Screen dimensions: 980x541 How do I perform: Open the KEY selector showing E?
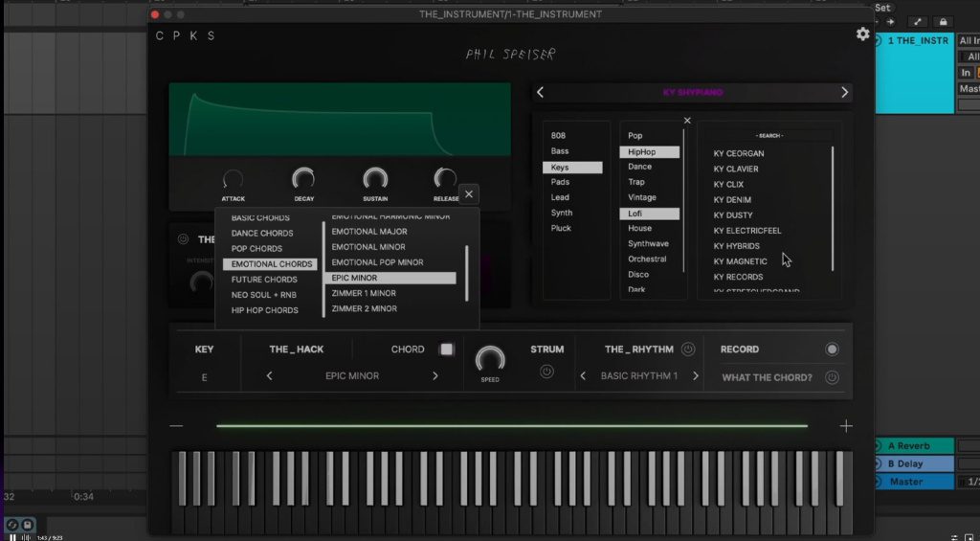pos(205,377)
